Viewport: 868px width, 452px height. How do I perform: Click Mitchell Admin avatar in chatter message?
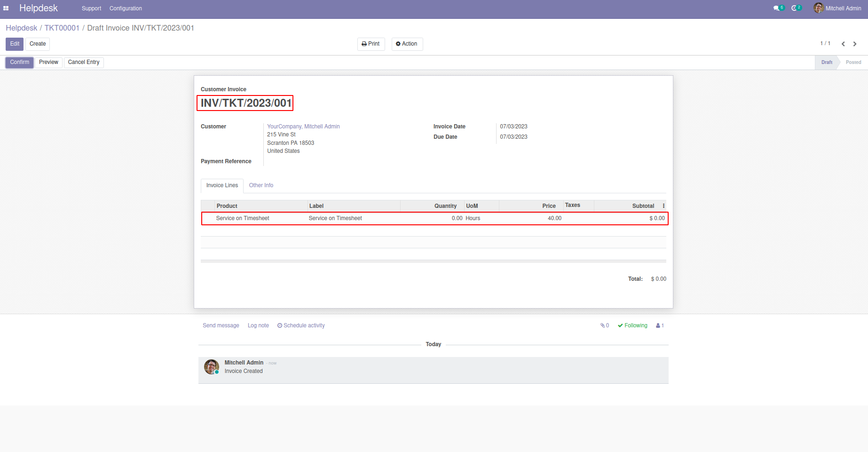point(212,367)
